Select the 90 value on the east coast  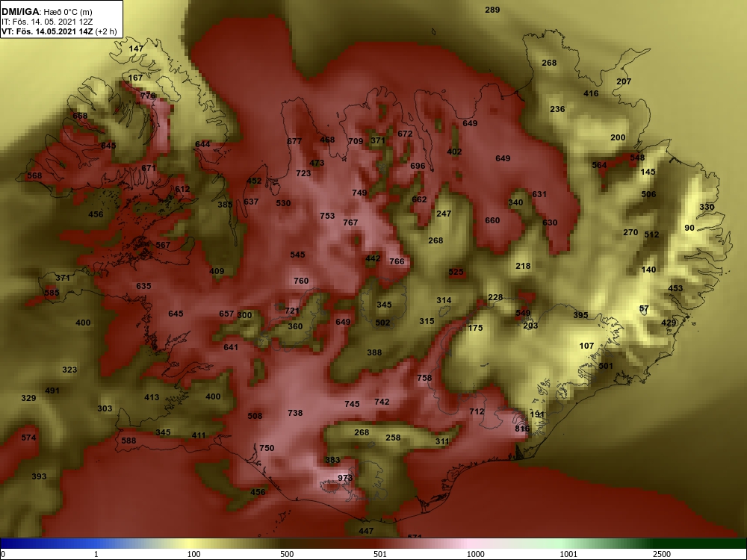coord(689,228)
